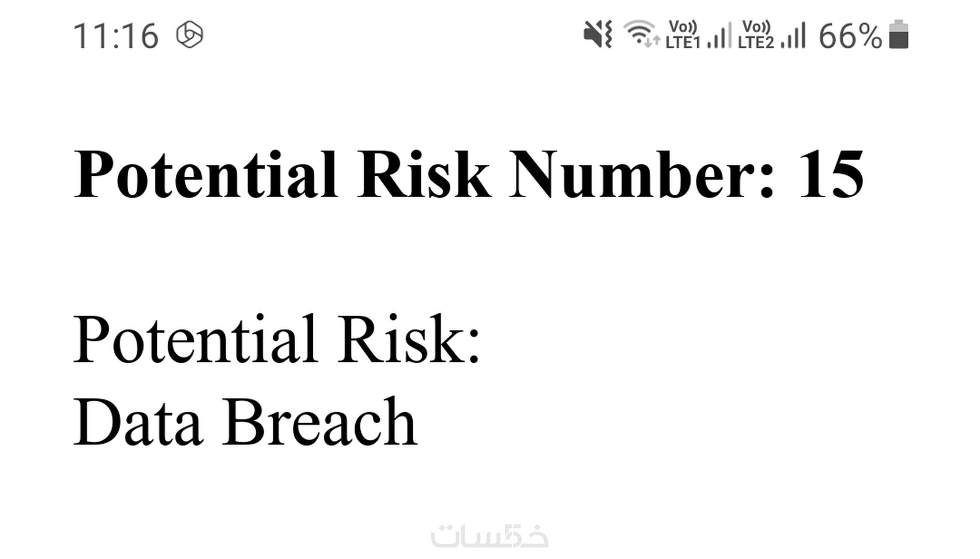Tap the Wi-Fi data activity arrows
The height and width of the screenshot is (559, 980).
(652, 41)
